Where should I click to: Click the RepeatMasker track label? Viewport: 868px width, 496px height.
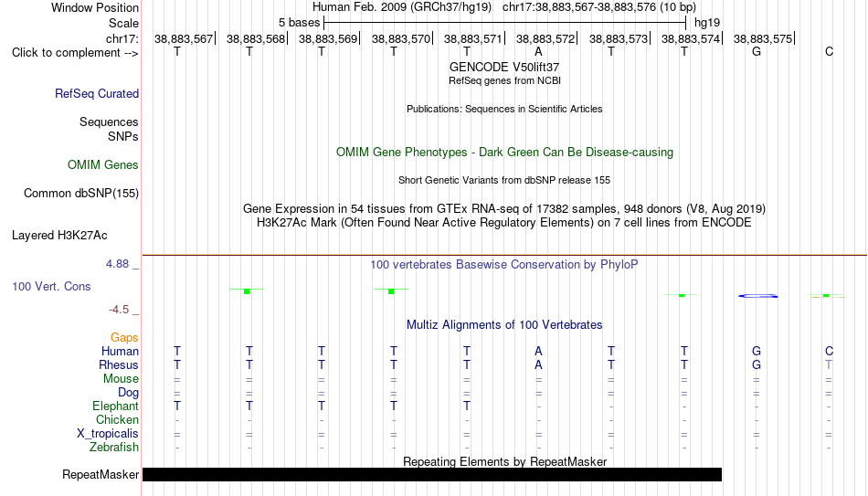pos(101,474)
